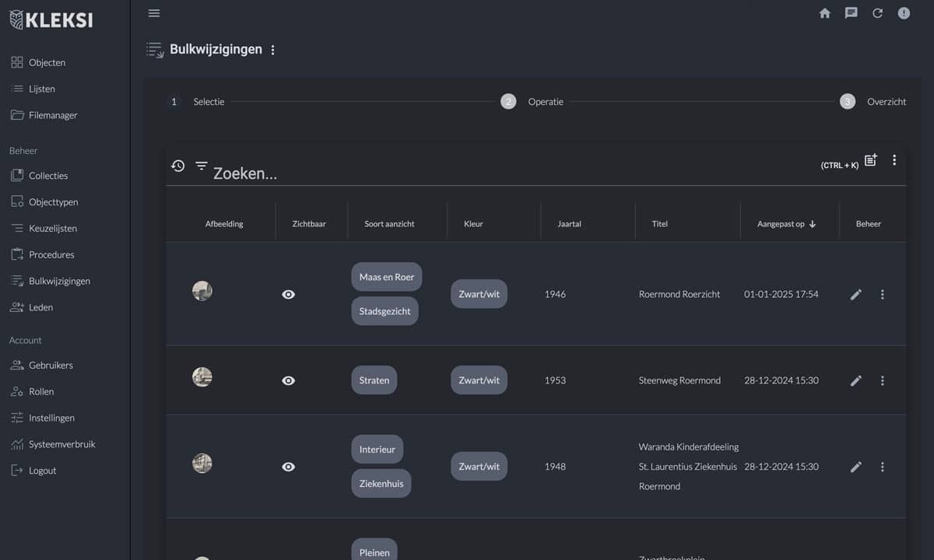This screenshot has width=934, height=560.
Task: Open the search history icon
Action: point(178,166)
